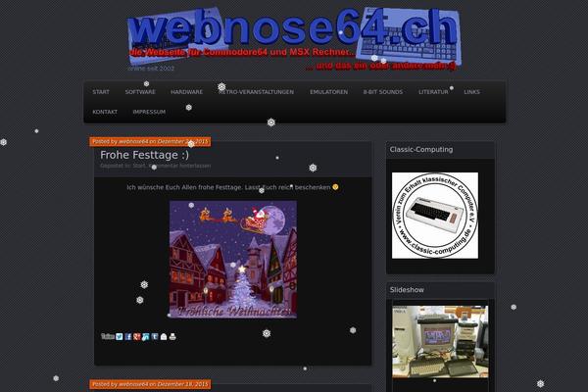
Task: Share the post on Facebook
Action: pyautogui.click(x=128, y=336)
